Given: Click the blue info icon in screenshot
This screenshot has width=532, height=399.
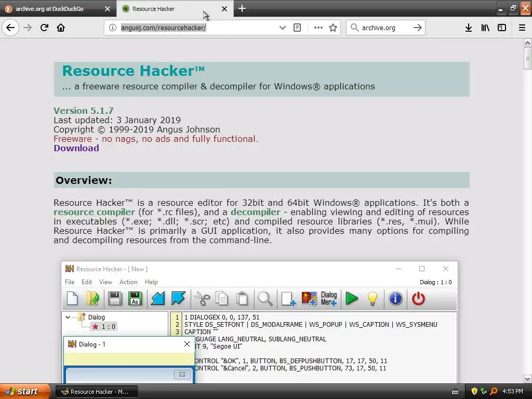Looking at the screenshot, I should tap(395, 299).
